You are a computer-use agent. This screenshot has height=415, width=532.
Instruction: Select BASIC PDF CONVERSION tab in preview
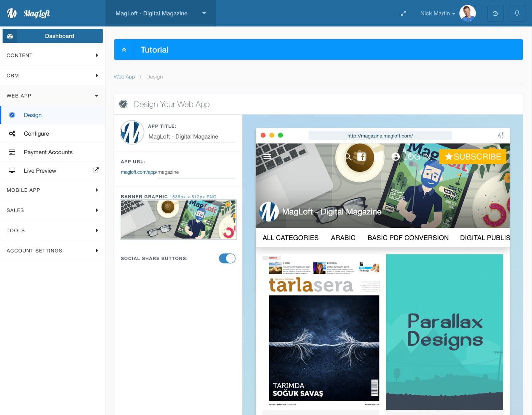[408, 238]
